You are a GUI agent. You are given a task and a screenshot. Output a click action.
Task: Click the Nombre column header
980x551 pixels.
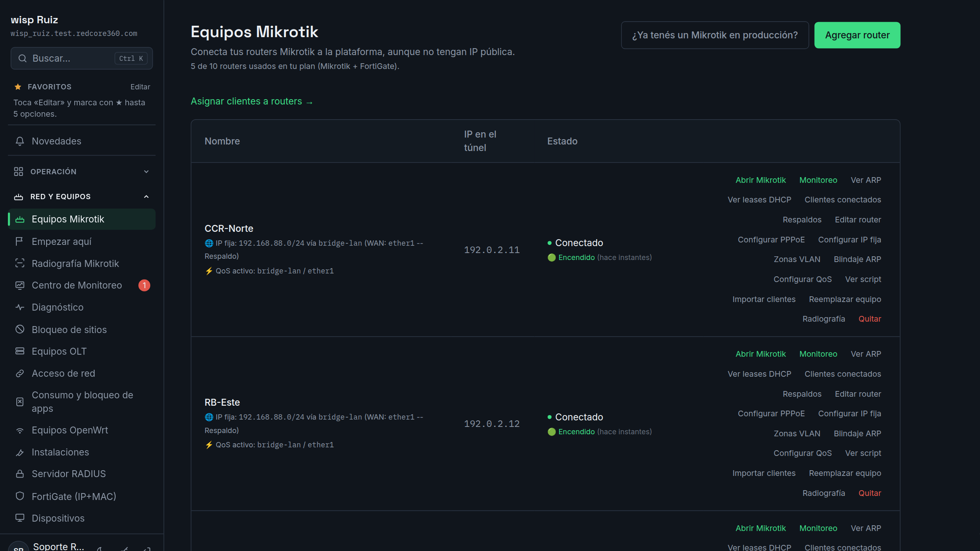click(x=222, y=141)
